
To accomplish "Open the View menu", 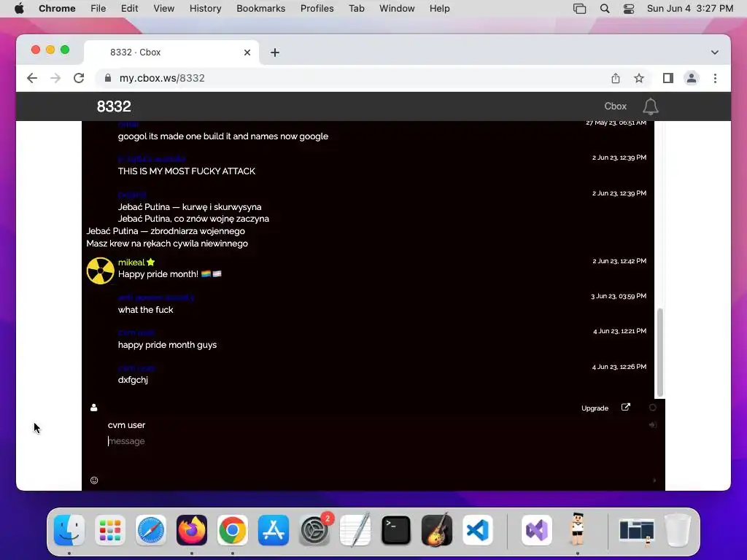I will pyautogui.click(x=163, y=9).
